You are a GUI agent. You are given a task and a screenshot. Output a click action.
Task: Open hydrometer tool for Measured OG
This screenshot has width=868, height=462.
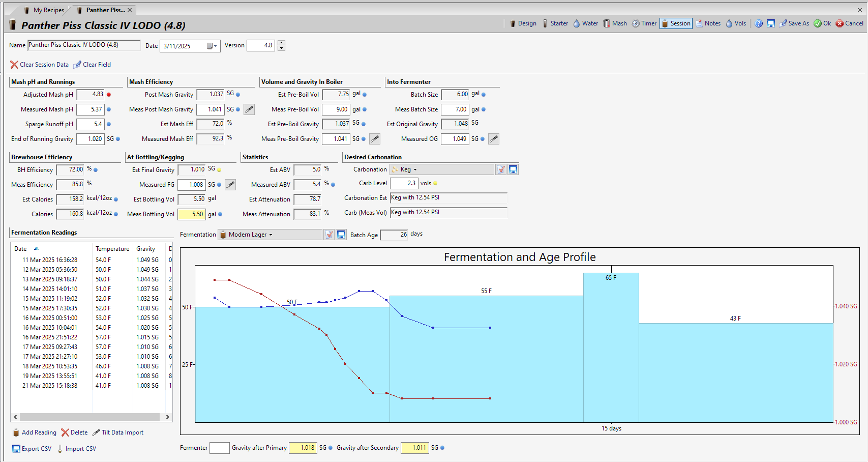[x=494, y=139]
